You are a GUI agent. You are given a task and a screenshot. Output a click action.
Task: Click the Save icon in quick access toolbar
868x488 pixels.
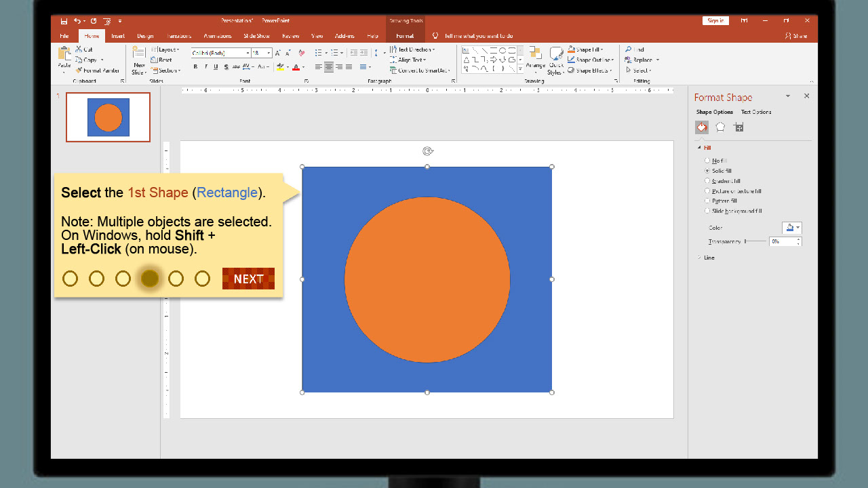pos(64,21)
